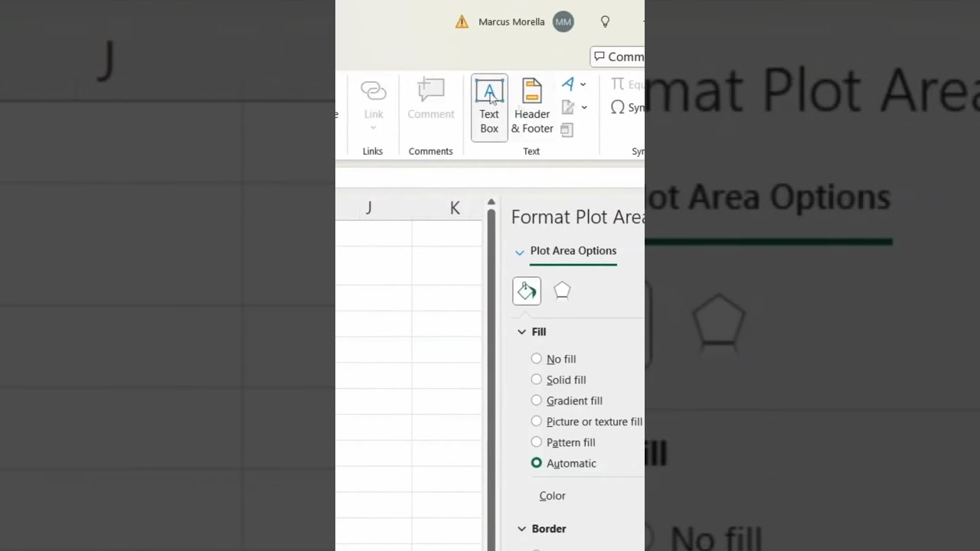
Task: Open the Plot Area Options dropdown
Action: (520, 252)
